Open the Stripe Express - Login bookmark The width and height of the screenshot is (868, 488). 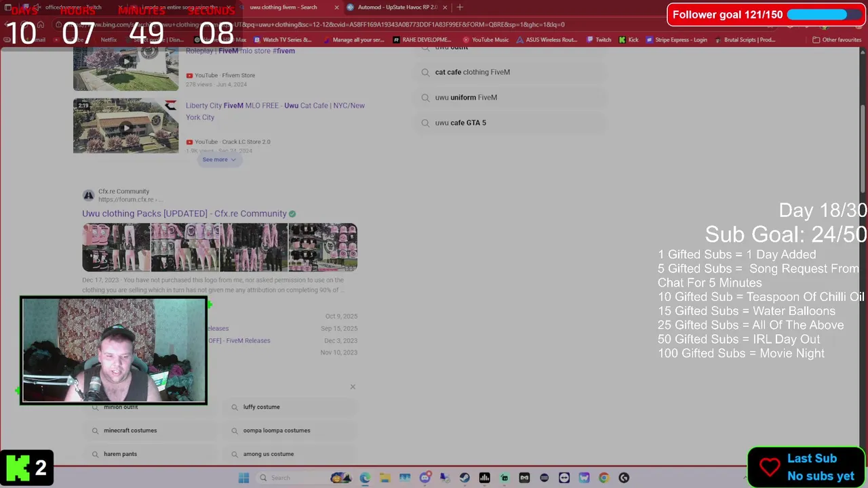point(676,39)
